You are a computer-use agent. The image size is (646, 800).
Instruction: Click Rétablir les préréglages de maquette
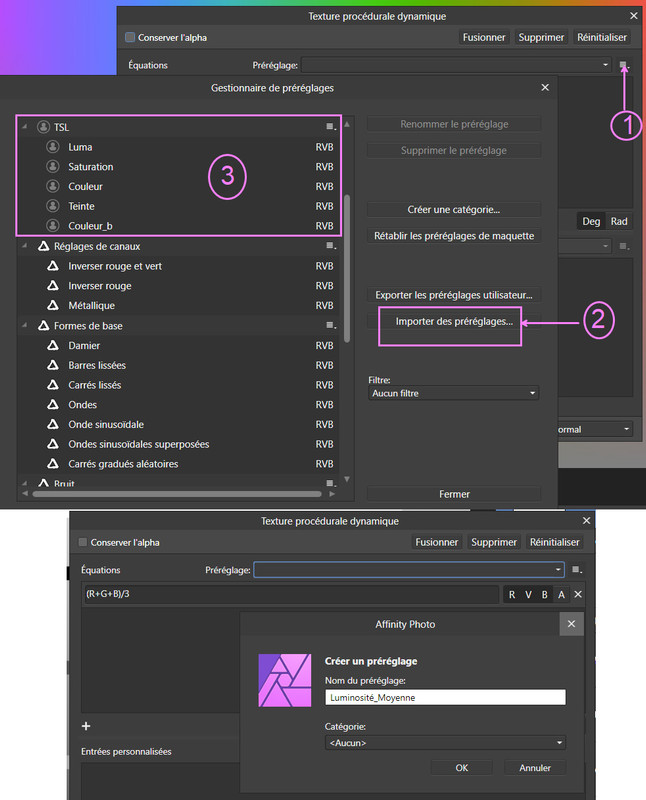(x=454, y=236)
